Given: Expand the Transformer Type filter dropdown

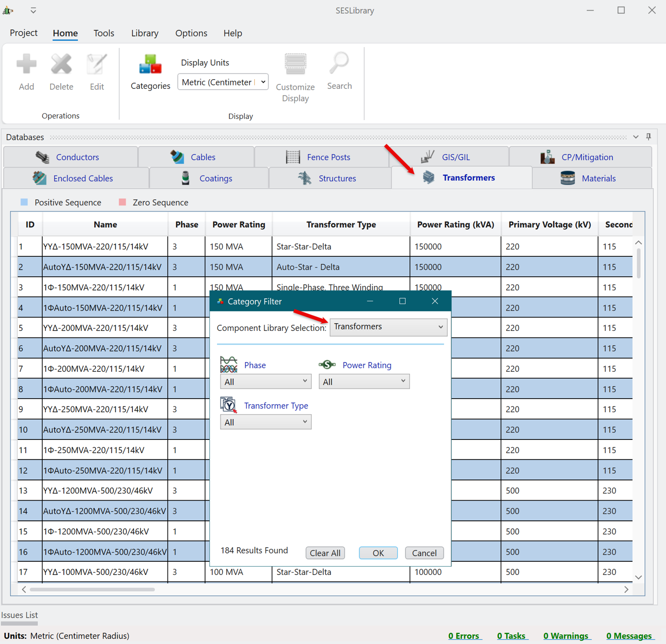Looking at the screenshot, I should click(265, 422).
